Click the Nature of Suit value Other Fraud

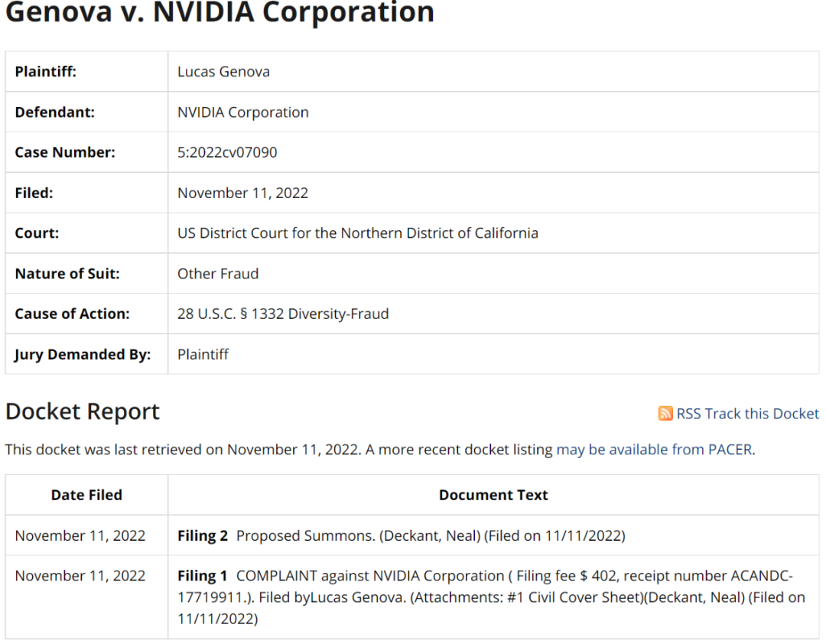(218, 273)
